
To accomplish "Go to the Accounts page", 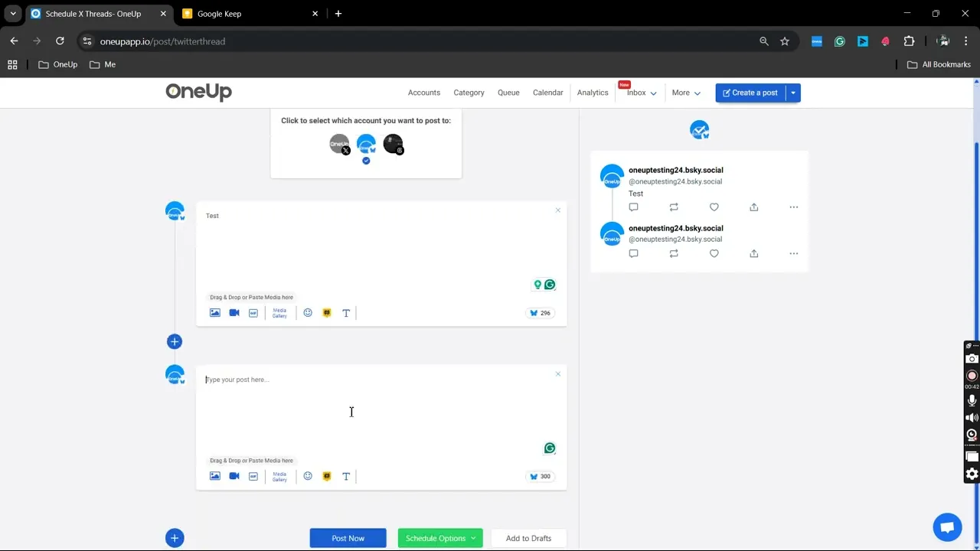I will coord(424,93).
